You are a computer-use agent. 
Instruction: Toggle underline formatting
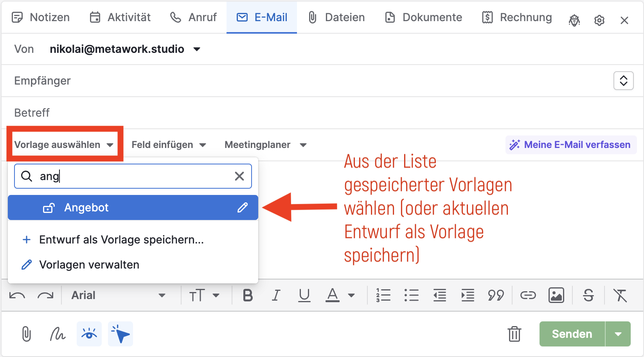(x=304, y=296)
